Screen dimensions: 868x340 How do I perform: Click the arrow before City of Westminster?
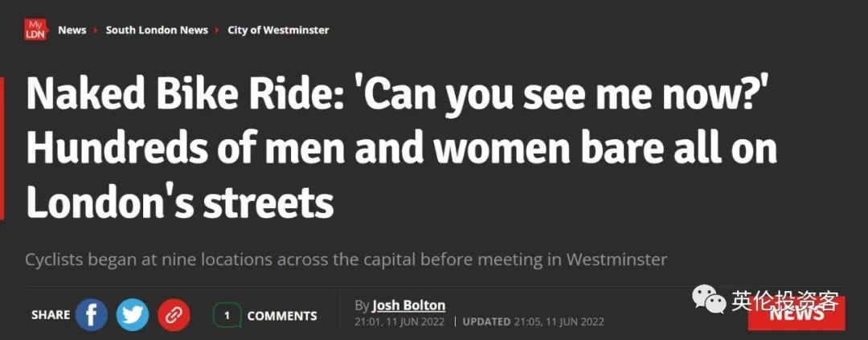tap(218, 31)
